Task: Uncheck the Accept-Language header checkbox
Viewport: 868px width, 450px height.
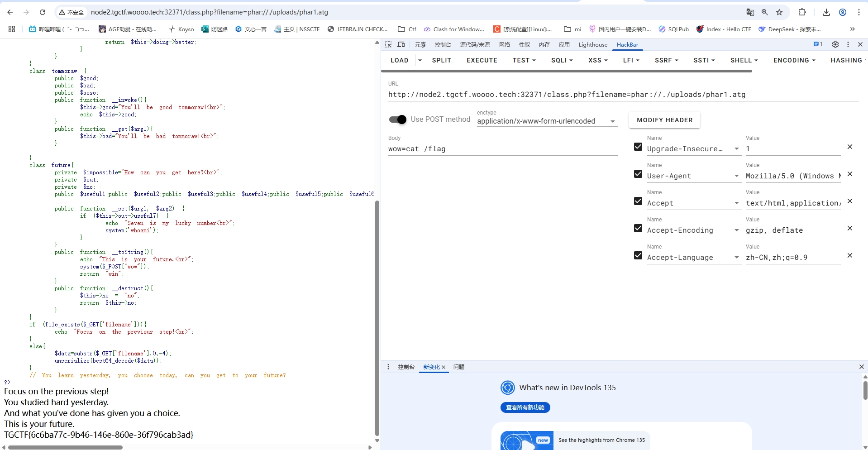Action: [638, 255]
